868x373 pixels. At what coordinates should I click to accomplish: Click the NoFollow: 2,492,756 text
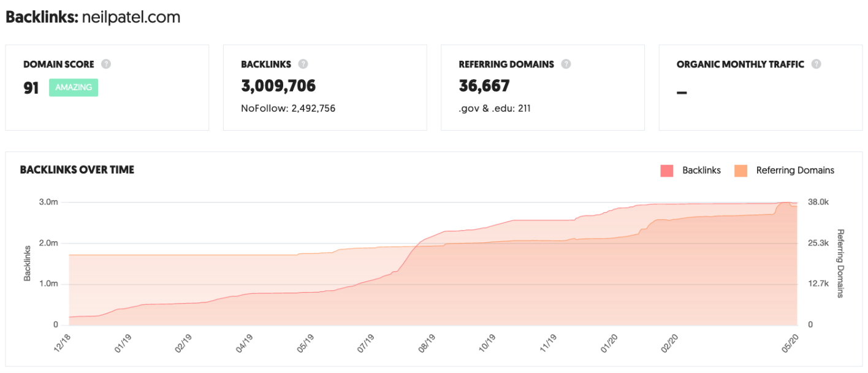coord(288,109)
